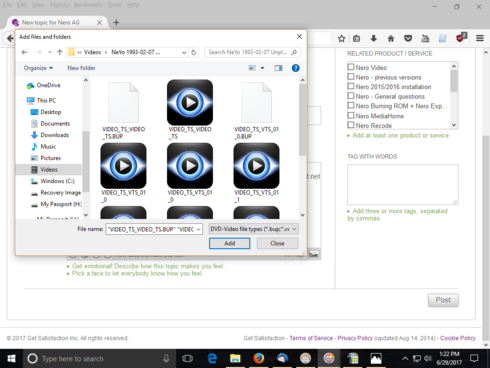Change the view layout icon in dialog
Screen dimensions: 490x368
pyautogui.click(x=252, y=68)
